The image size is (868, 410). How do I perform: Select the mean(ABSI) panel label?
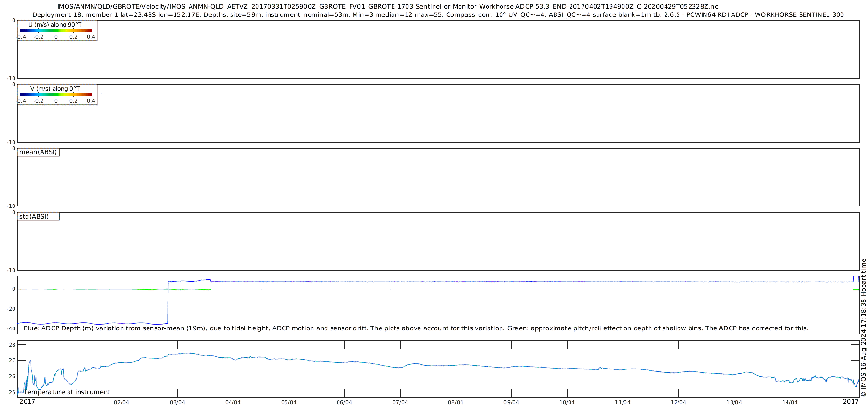pos(38,152)
